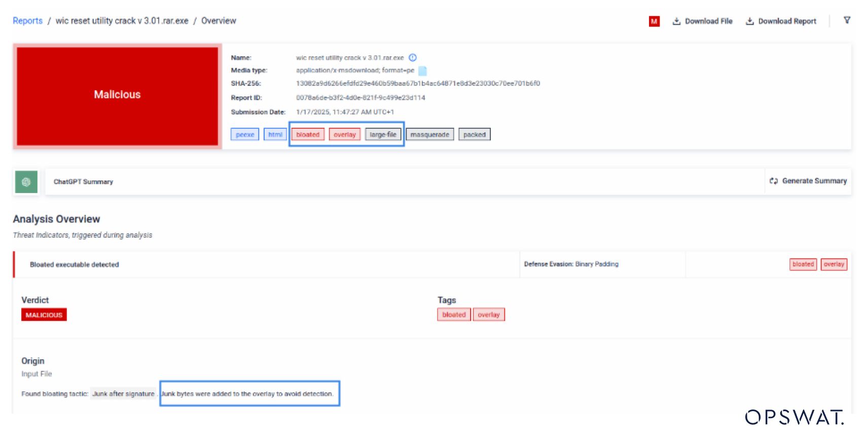Select the file name breadcrumb item

(122, 21)
